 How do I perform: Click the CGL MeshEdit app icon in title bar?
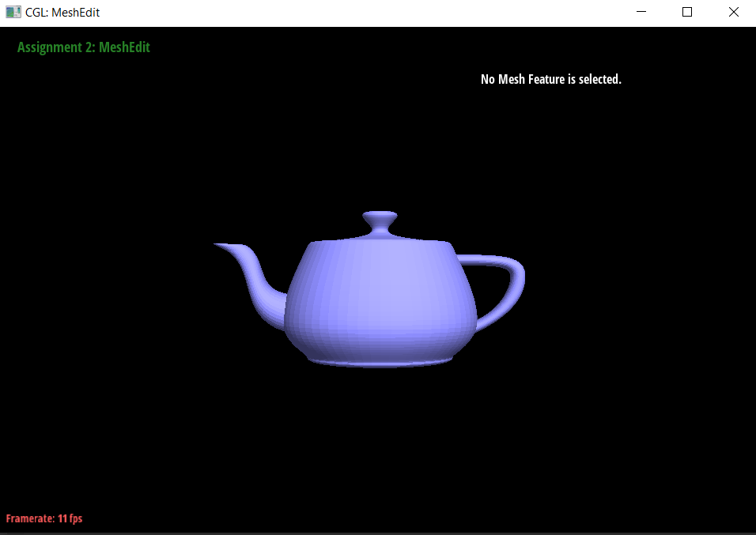[x=13, y=12]
